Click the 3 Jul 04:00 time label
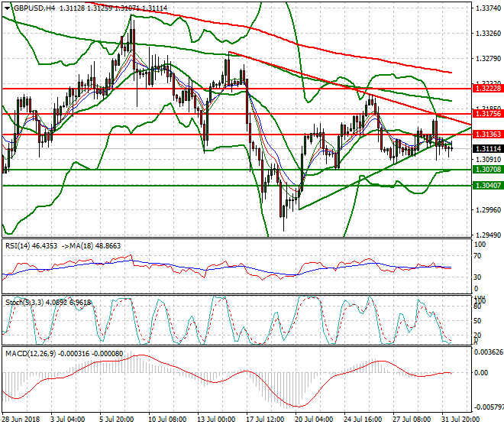 68,420
